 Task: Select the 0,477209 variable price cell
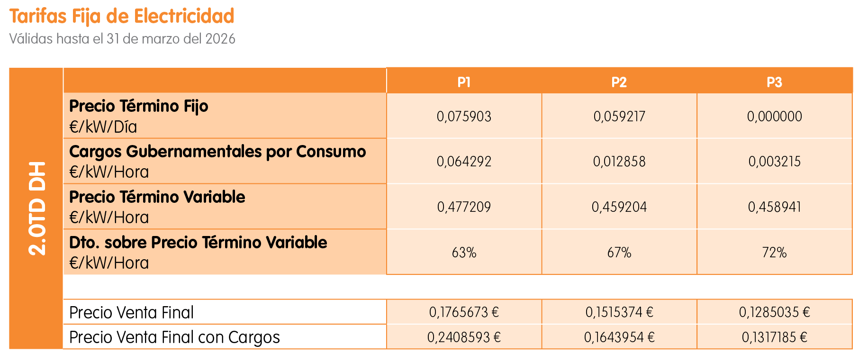click(x=464, y=207)
